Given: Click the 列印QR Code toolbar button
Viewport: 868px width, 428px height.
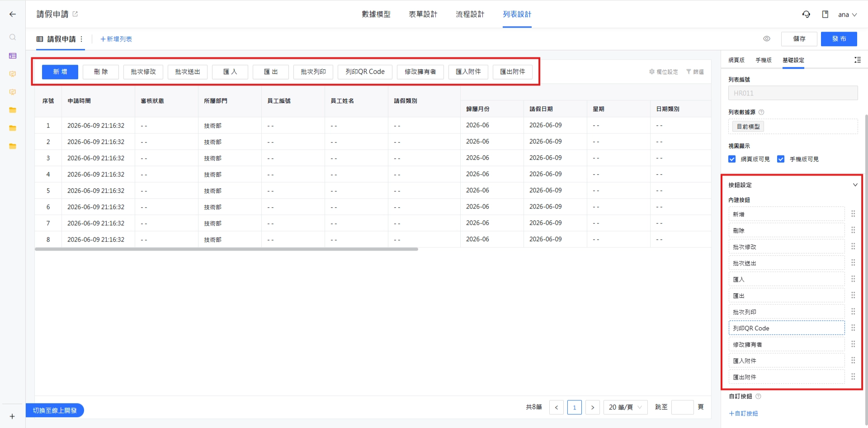Looking at the screenshot, I should (x=365, y=72).
